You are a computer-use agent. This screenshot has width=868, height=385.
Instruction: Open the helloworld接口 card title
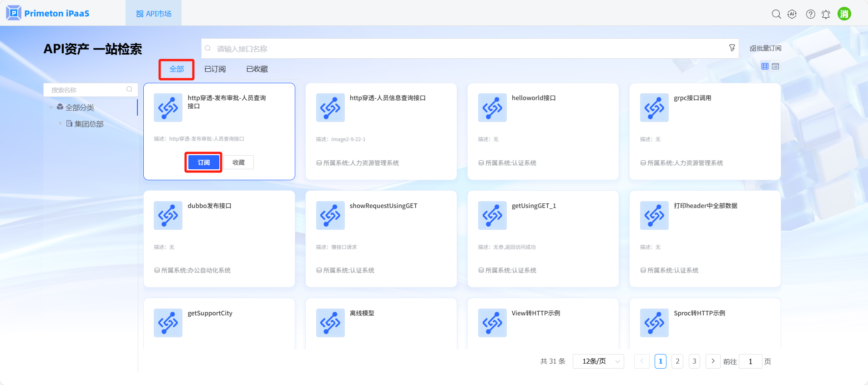[x=534, y=98]
